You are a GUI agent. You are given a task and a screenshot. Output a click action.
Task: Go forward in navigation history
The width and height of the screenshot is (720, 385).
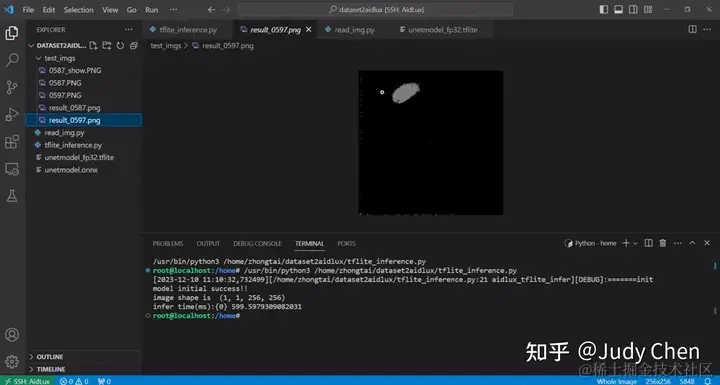coord(226,10)
